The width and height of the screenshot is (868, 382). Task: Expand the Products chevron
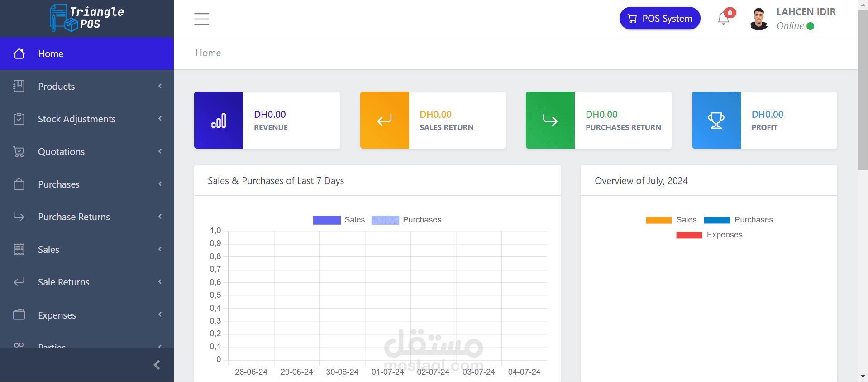pos(160,86)
